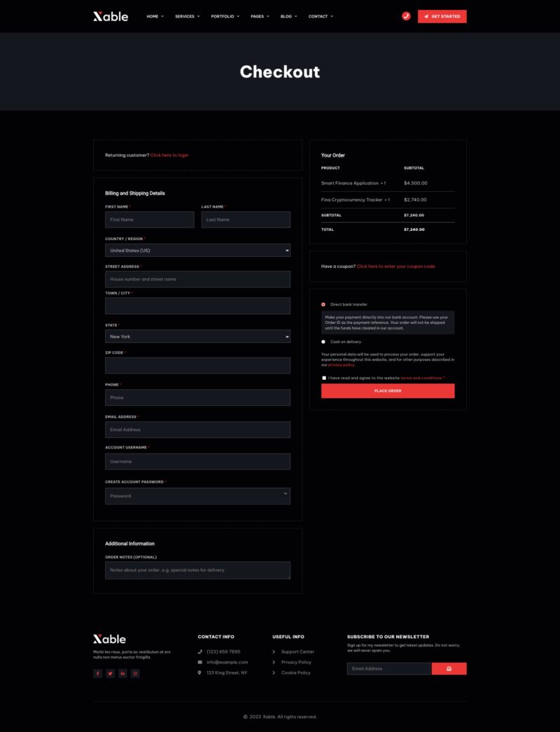The image size is (560, 732).
Task: Select Cash on delivery payment option
Action: point(323,342)
